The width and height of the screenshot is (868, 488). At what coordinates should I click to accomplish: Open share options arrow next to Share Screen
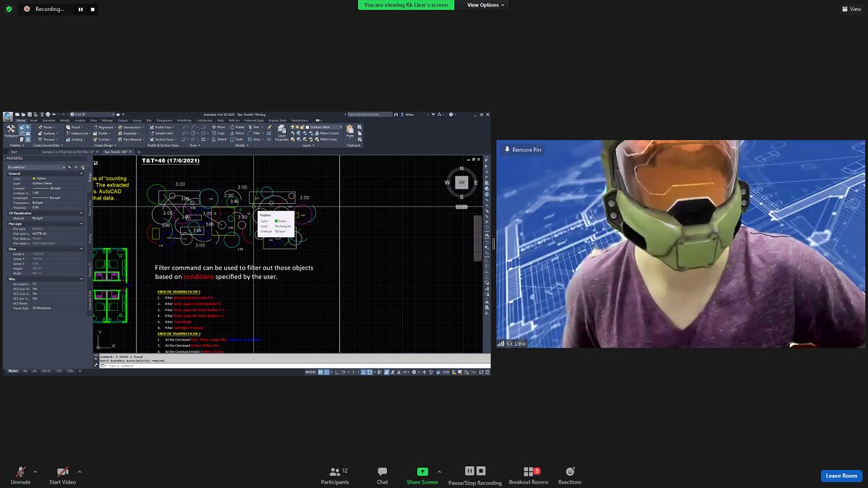(439, 471)
